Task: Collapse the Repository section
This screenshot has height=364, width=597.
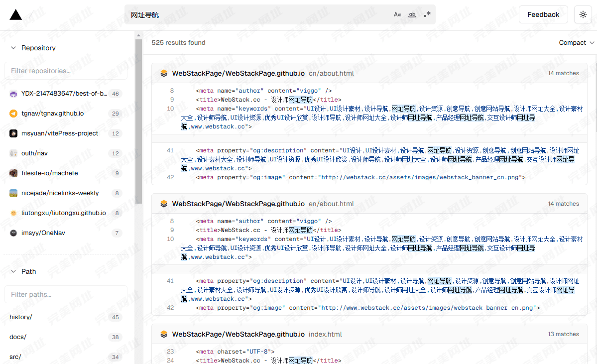Action: click(33, 48)
